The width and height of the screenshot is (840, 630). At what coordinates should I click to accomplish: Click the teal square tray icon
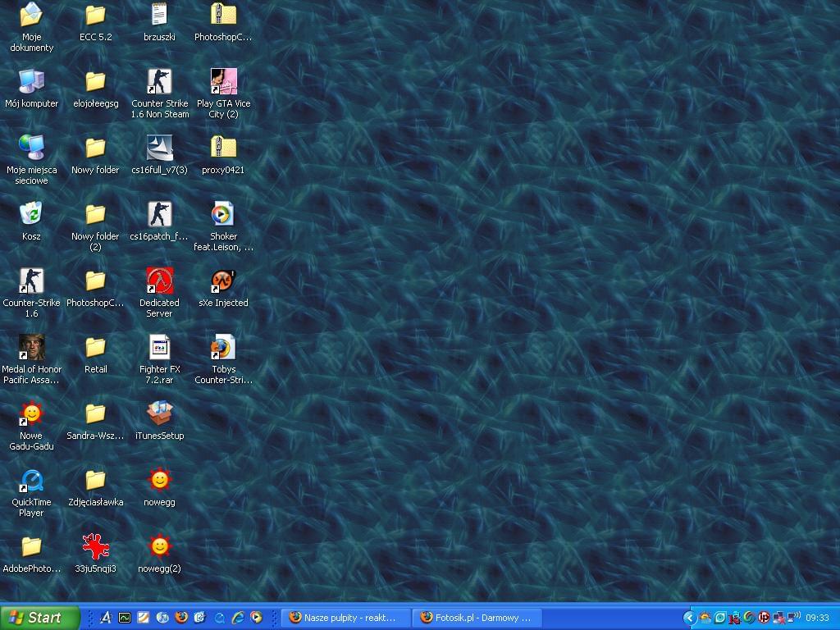tap(720, 619)
